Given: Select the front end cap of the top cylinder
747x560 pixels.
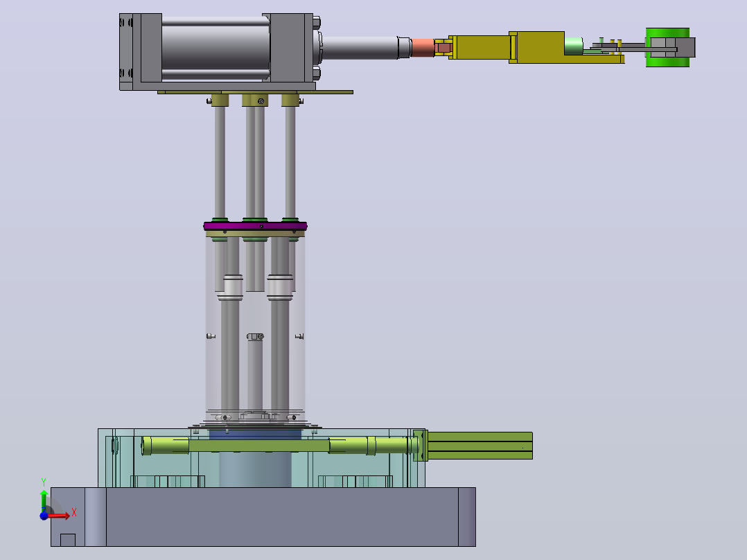Looking at the screenshot, I should click(x=288, y=48).
